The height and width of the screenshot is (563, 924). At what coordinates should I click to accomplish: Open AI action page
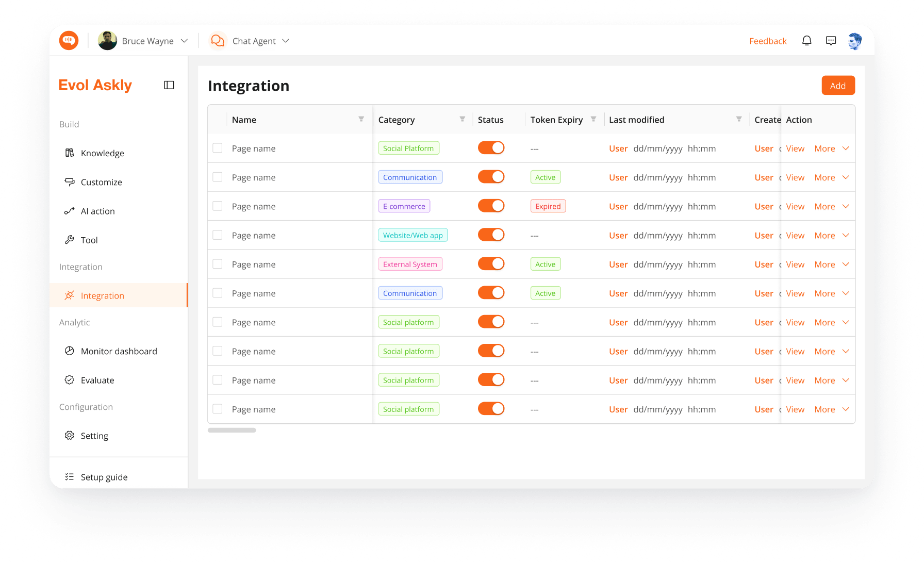(119, 211)
